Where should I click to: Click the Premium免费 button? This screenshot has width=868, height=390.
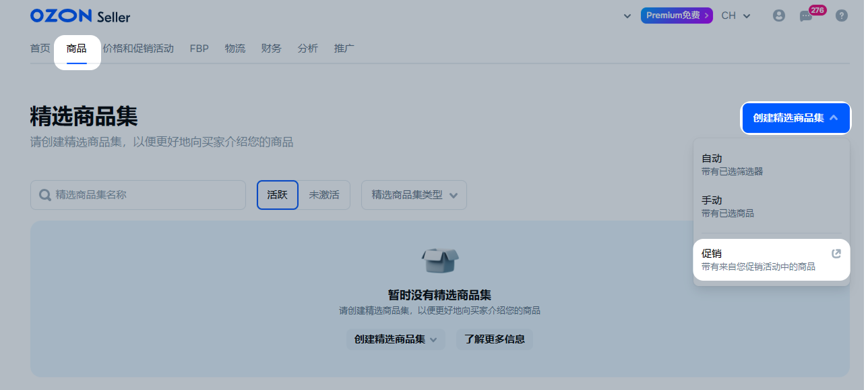677,16
